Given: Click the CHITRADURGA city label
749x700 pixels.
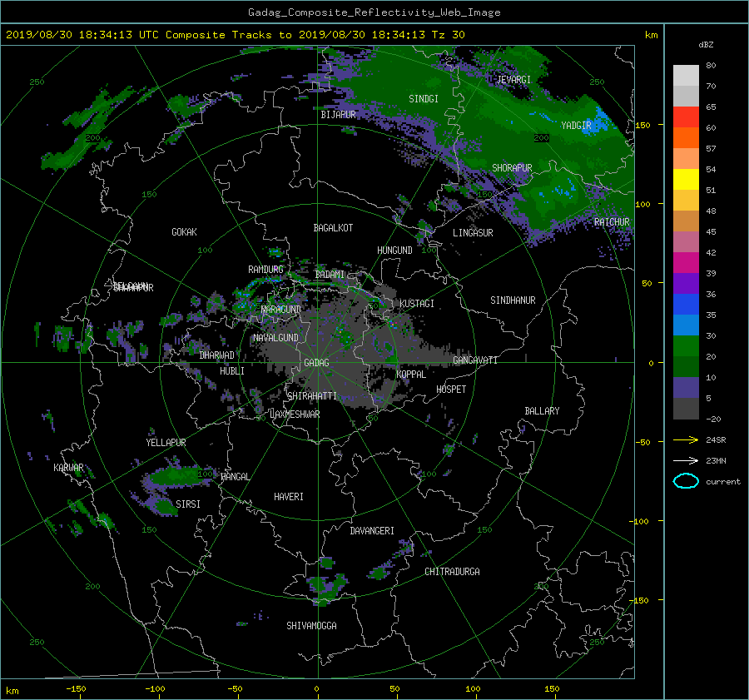Looking at the screenshot, I should (x=452, y=572).
